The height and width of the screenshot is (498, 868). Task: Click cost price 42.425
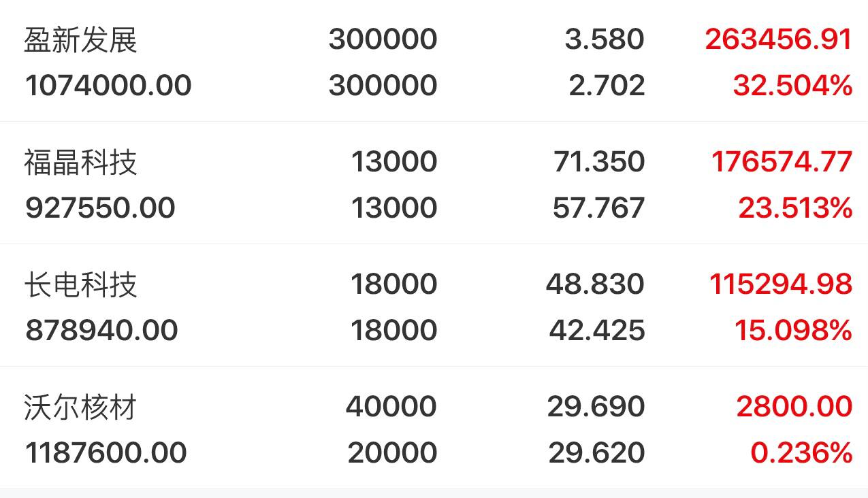point(597,331)
